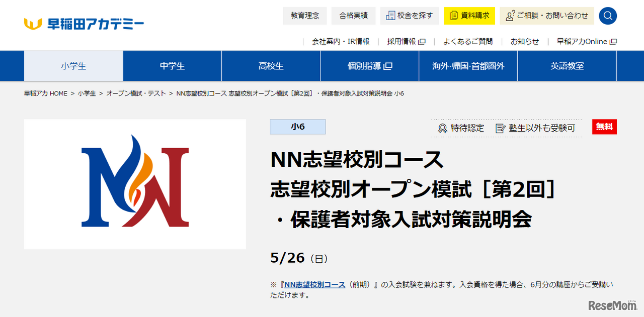Open 合格実績 button
Image resolution: width=644 pixels, height=317 pixels.
pos(353,16)
